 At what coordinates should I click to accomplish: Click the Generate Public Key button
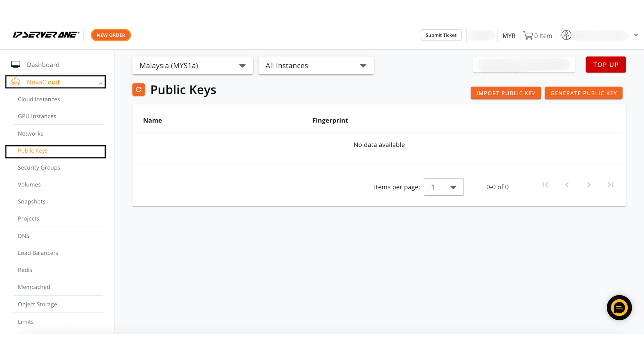pos(584,93)
